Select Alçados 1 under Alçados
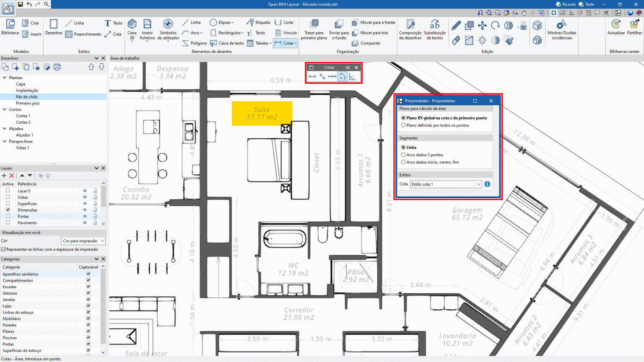The image size is (644, 362). click(x=24, y=134)
